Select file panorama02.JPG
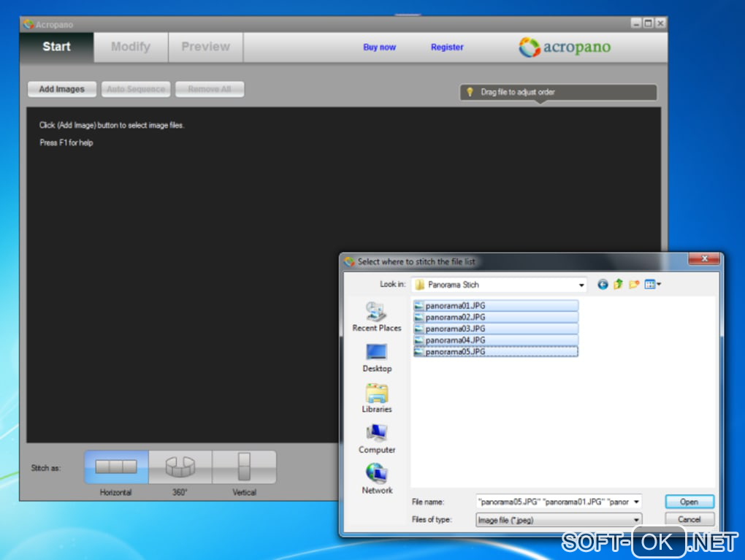 pyautogui.click(x=496, y=317)
